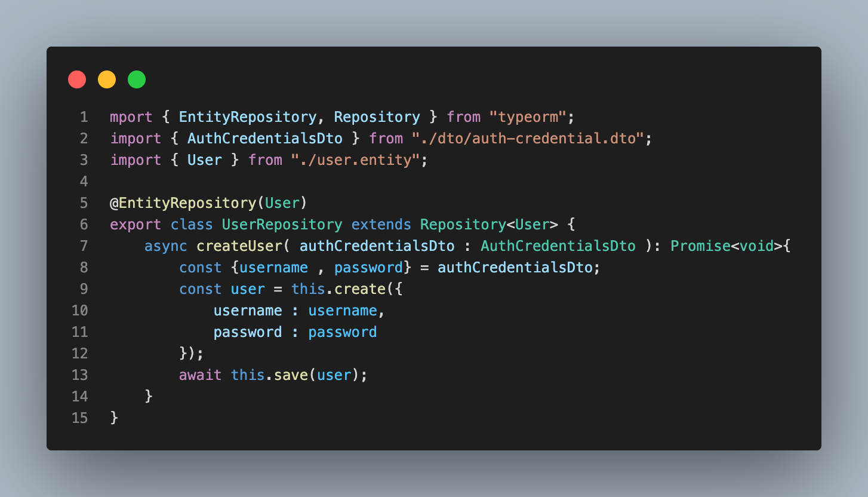Click the yellow minimize dot
Viewport: 868px width, 497px height.
click(107, 79)
